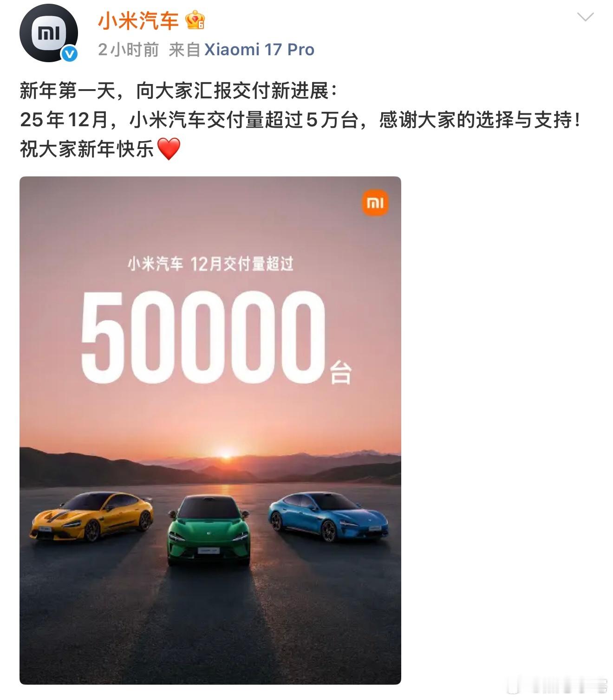Click the red heart emoji in post
Screen dimensions: 613x700
(x=169, y=149)
